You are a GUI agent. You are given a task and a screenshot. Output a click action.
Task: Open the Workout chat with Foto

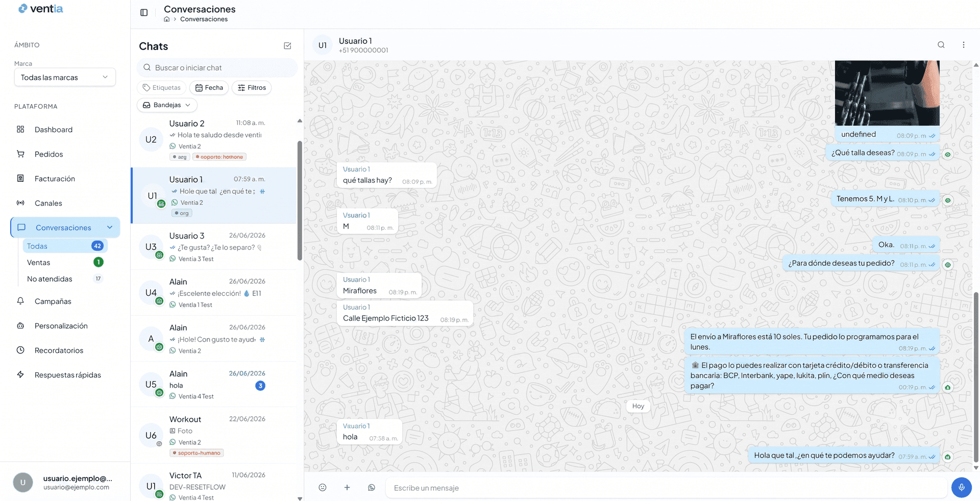click(x=214, y=436)
